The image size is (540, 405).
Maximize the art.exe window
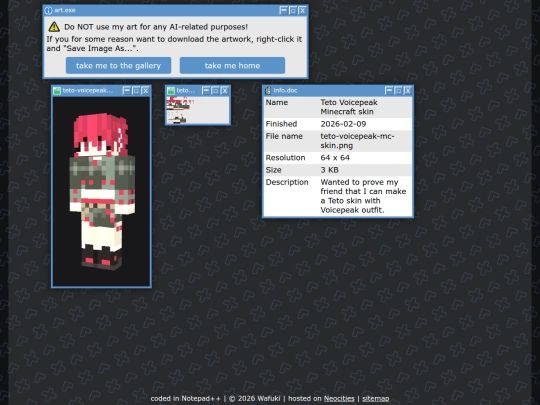pos(293,11)
